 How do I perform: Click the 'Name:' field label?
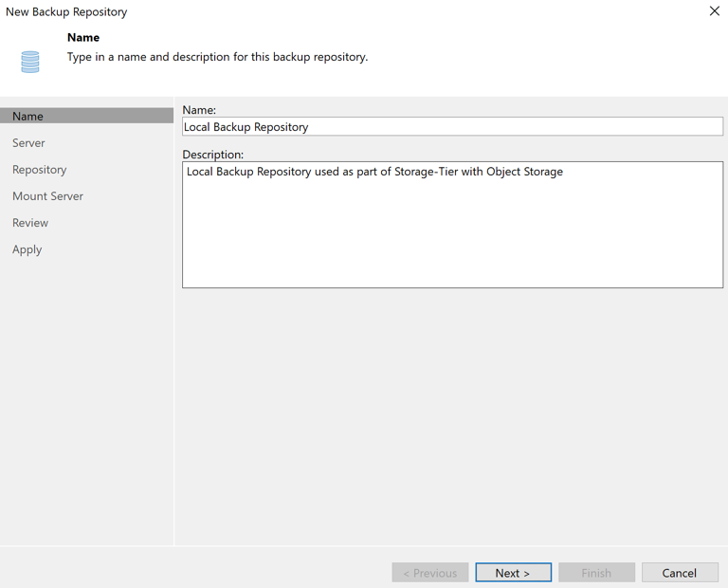point(199,110)
